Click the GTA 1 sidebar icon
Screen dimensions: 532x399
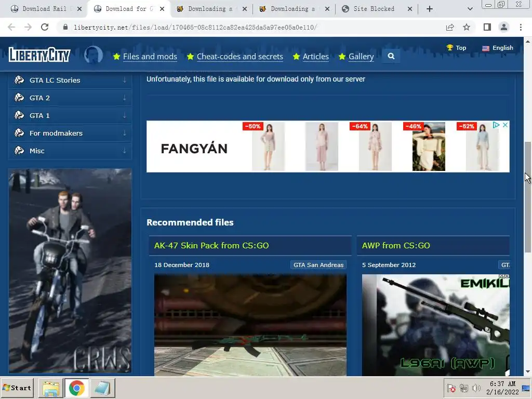(19, 115)
